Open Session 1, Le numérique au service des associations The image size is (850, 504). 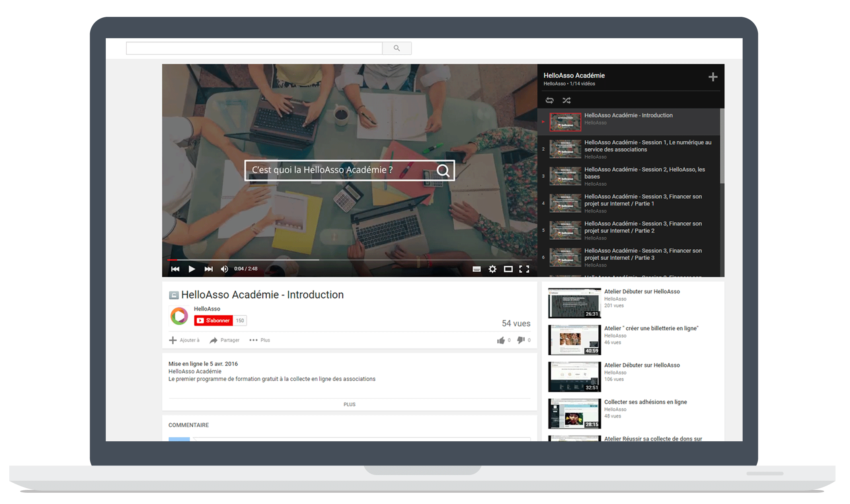coord(628,149)
